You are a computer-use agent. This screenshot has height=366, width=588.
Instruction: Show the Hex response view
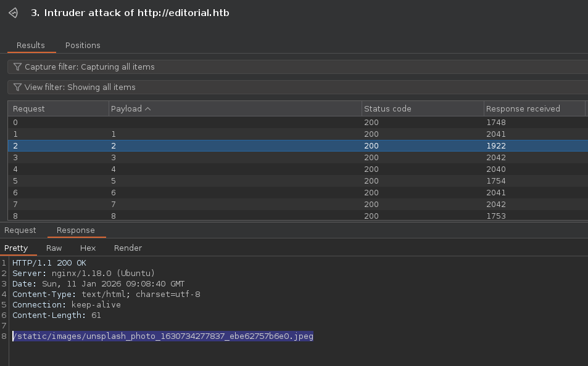point(88,248)
